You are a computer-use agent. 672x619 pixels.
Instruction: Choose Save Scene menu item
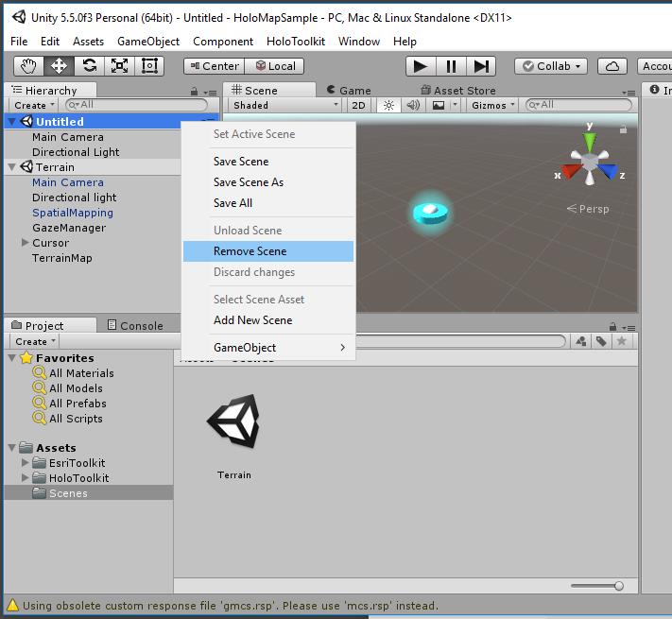(268, 162)
